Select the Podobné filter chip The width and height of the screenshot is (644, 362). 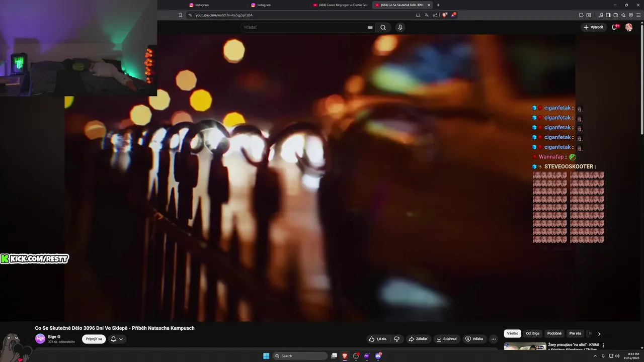point(554,333)
